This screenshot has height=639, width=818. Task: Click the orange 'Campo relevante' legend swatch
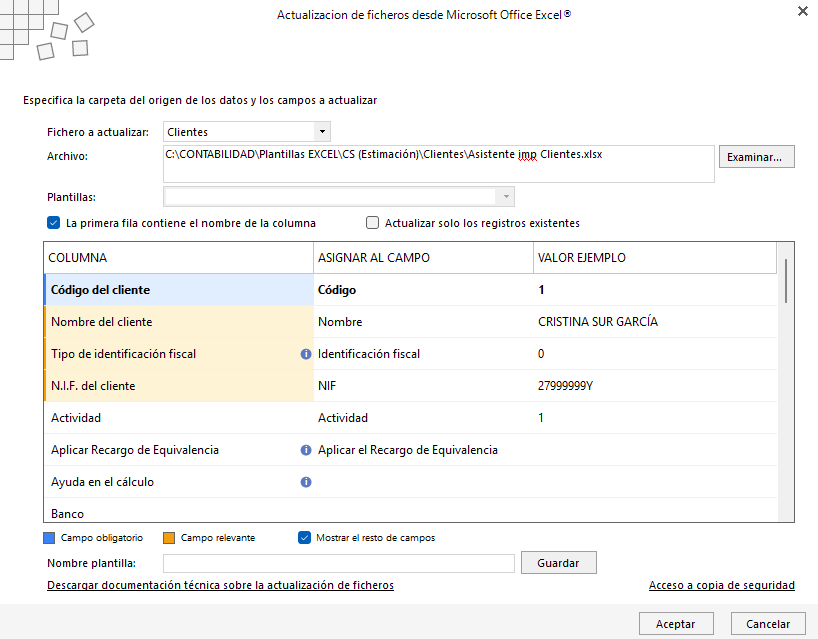pyautogui.click(x=169, y=538)
